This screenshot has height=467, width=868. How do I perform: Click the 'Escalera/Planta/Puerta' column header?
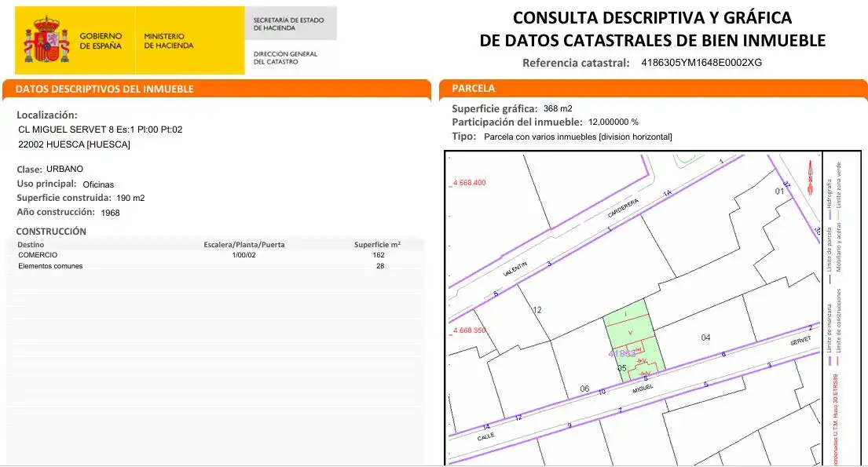point(244,245)
